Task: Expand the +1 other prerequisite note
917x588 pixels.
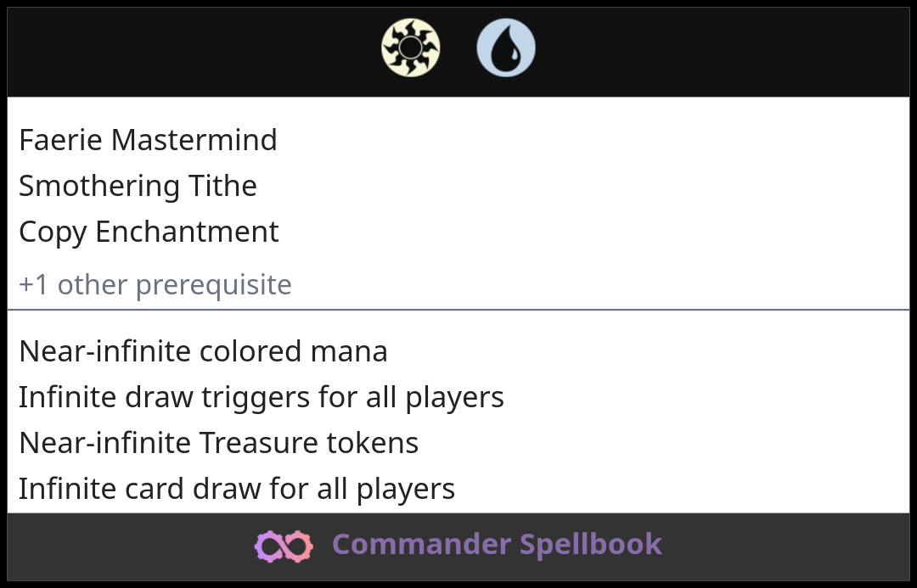Action: point(155,284)
